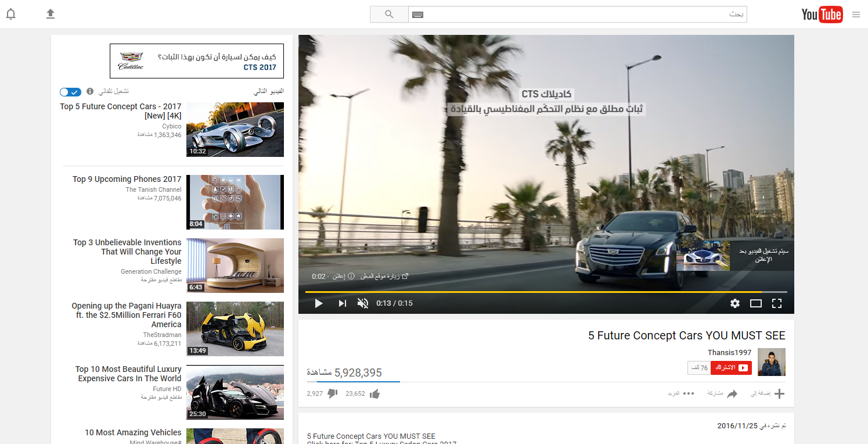The height and width of the screenshot is (444, 868).
Task: Click the 23,652 likes count
Action: (355, 394)
